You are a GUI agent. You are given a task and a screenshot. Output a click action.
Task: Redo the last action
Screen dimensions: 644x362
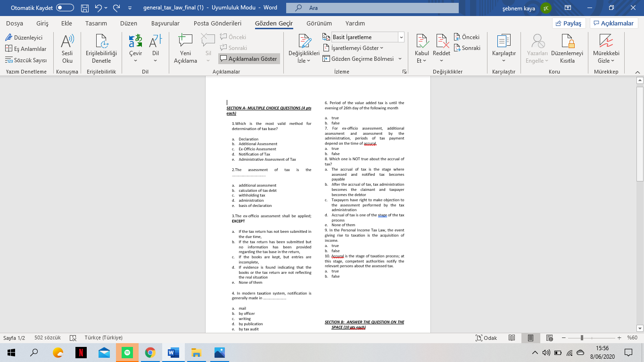116,8
